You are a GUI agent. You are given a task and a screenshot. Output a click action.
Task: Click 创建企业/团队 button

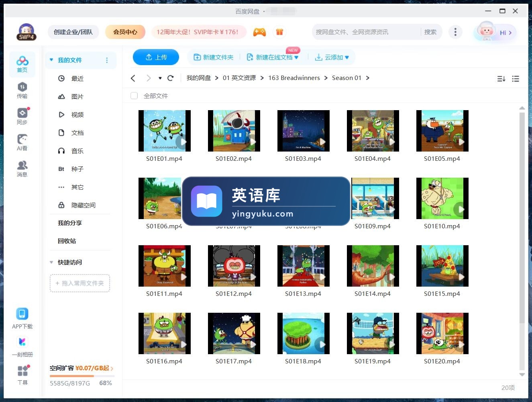click(x=73, y=32)
